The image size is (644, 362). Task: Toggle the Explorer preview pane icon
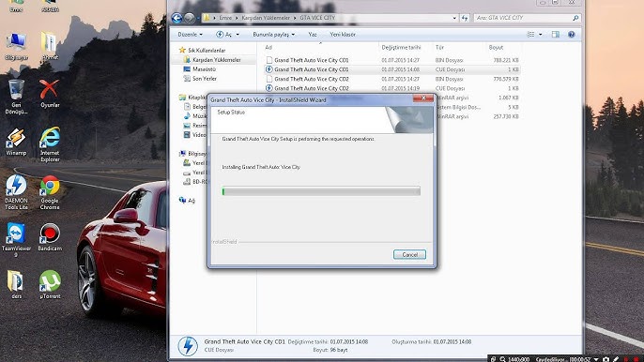tap(556, 35)
